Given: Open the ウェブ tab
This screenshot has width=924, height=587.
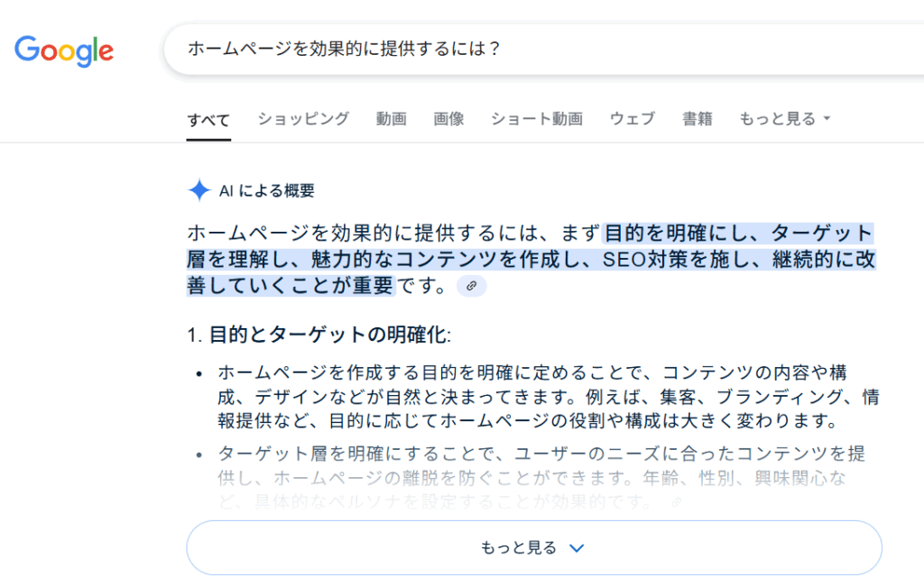Looking at the screenshot, I should point(633,119).
